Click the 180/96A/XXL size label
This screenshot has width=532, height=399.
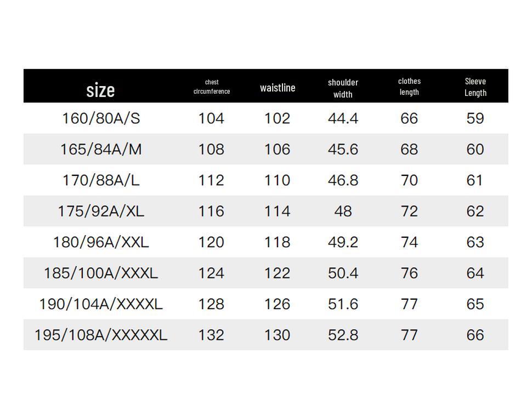coord(100,242)
